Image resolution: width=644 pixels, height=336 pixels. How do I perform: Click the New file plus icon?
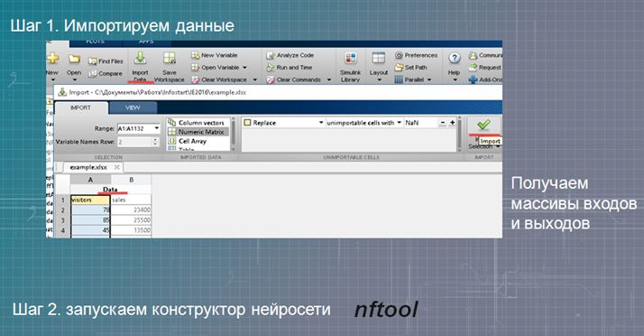(x=52, y=59)
